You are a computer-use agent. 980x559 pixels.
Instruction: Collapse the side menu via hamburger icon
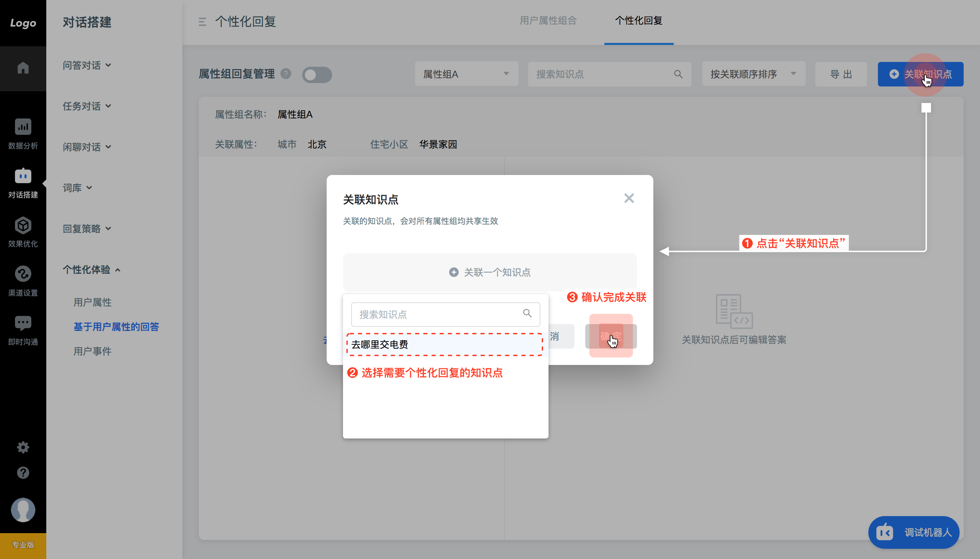click(x=202, y=22)
